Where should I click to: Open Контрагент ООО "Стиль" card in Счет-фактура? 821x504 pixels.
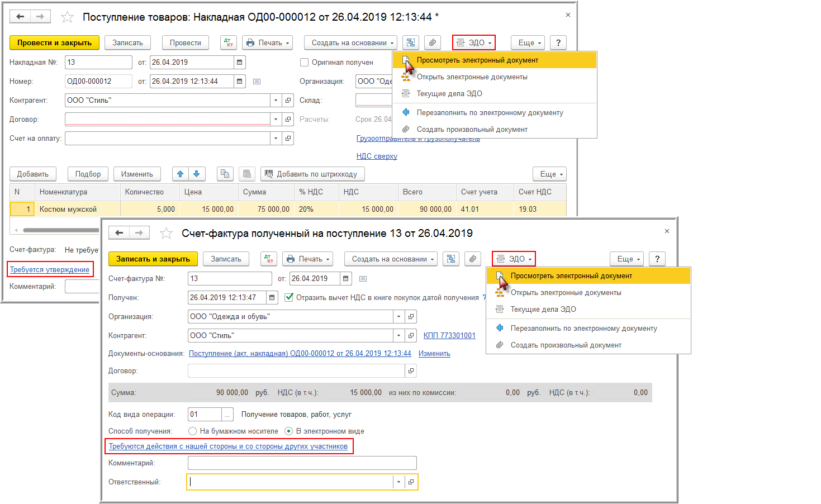coord(411,336)
